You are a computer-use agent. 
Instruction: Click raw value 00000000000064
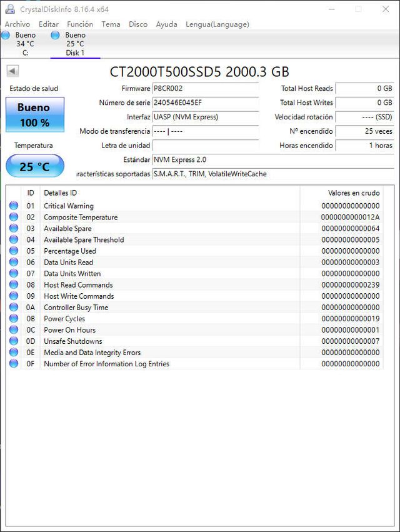pos(351,228)
